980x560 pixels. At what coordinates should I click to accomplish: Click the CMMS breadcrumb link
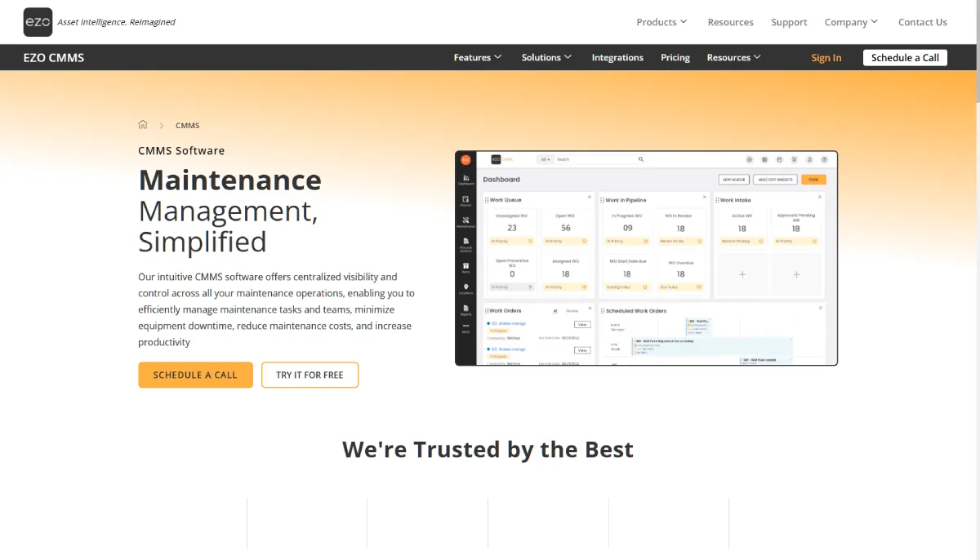[x=187, y=125]
